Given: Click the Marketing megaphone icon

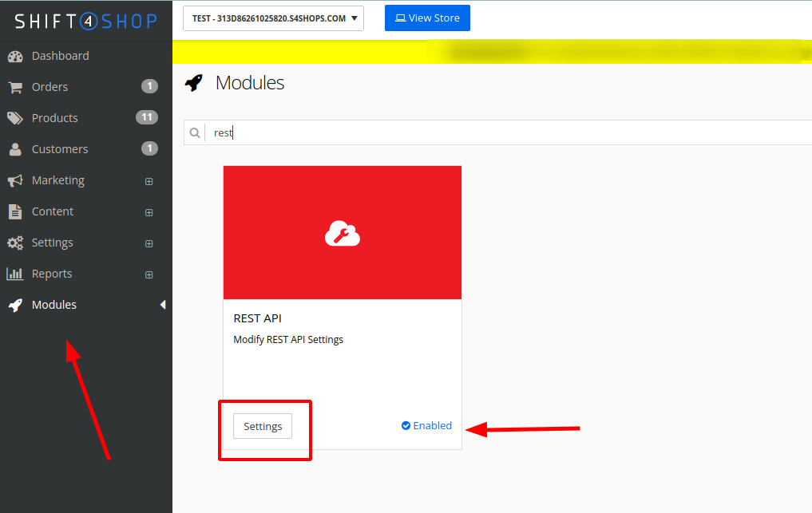Looking at the screenshot, I should pyautogui.click(x=15, y=180).
